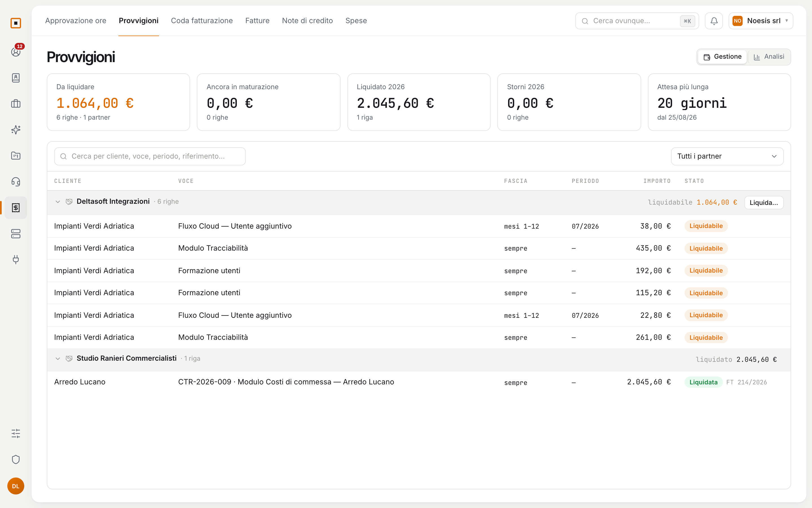Open the Fatture tab

[x=257, y=21]
